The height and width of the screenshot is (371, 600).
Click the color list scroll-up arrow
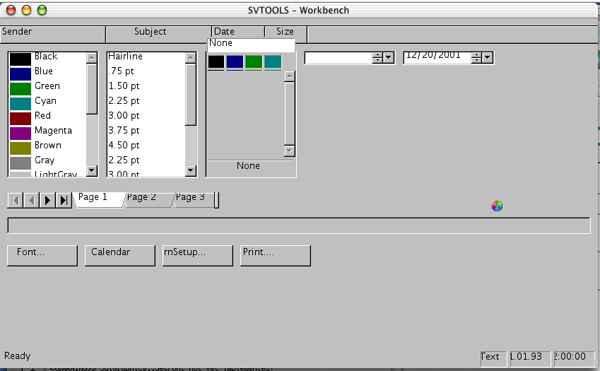[x=91, y=58]
